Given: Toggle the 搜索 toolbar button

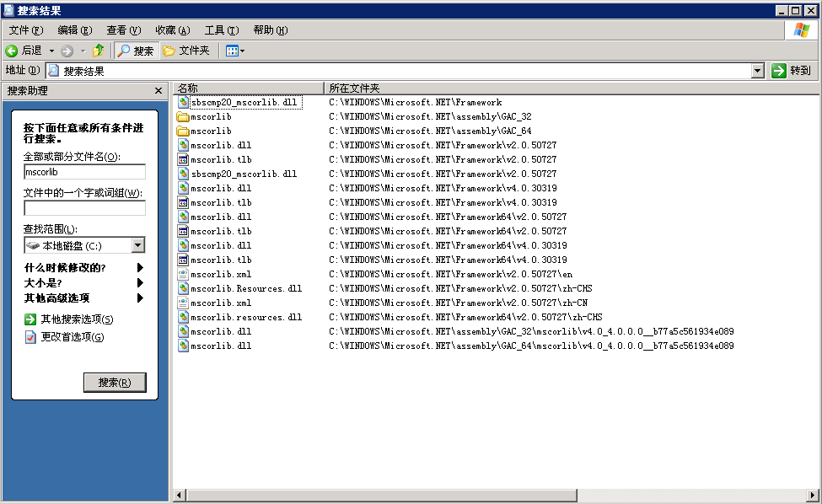Looking at the screenshot, I should click(x=137, y=51).
